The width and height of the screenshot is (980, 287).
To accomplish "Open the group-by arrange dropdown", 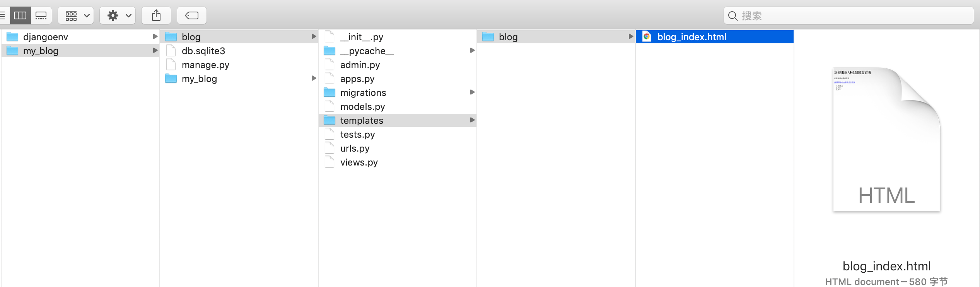I will (x=76, y=15).
